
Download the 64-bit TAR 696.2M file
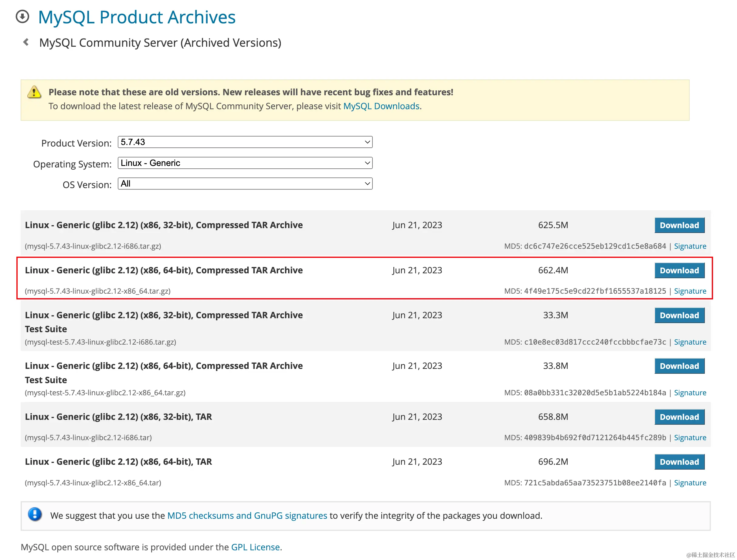point(679,462)
